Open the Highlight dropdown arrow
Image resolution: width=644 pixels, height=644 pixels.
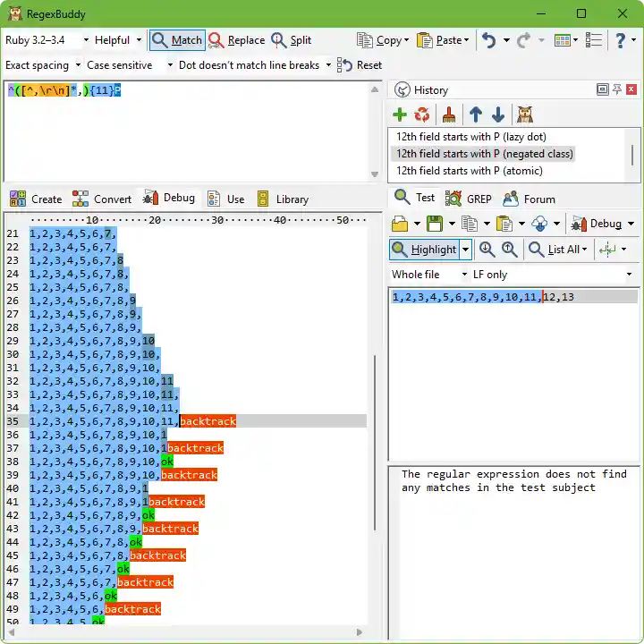pyautogui.click(x=465, y=250)
